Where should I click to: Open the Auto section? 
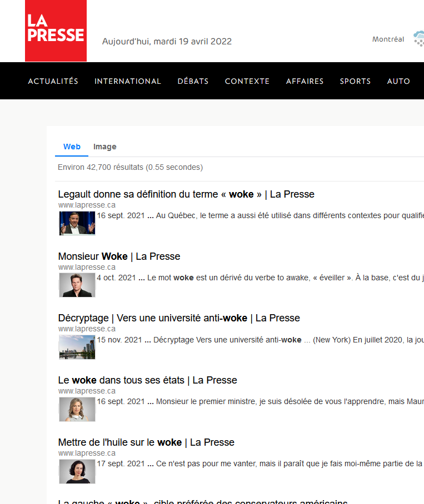398,81
